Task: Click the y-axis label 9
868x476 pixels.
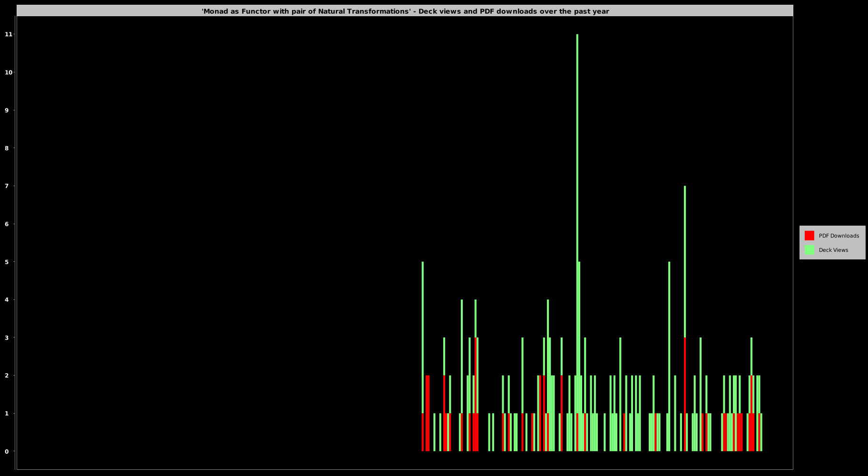Action: (x=7, y=110)
